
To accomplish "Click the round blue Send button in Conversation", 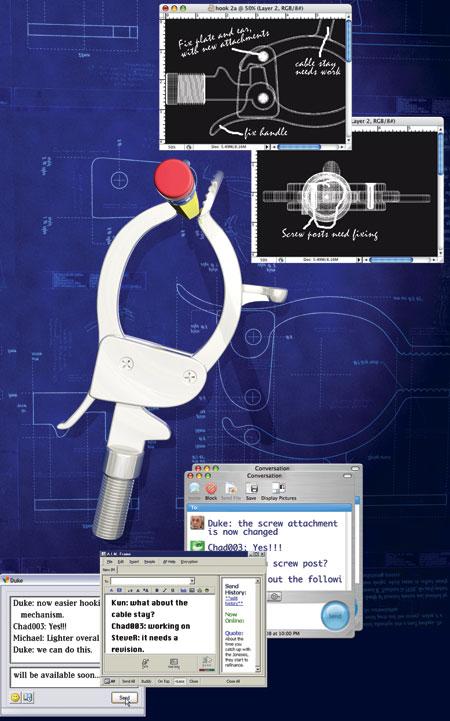I will [335, 615].
